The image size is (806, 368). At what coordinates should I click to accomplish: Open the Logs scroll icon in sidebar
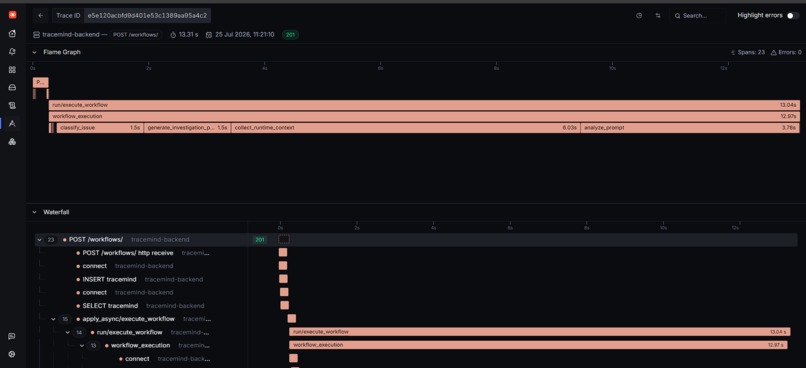(x=12, y=105)
